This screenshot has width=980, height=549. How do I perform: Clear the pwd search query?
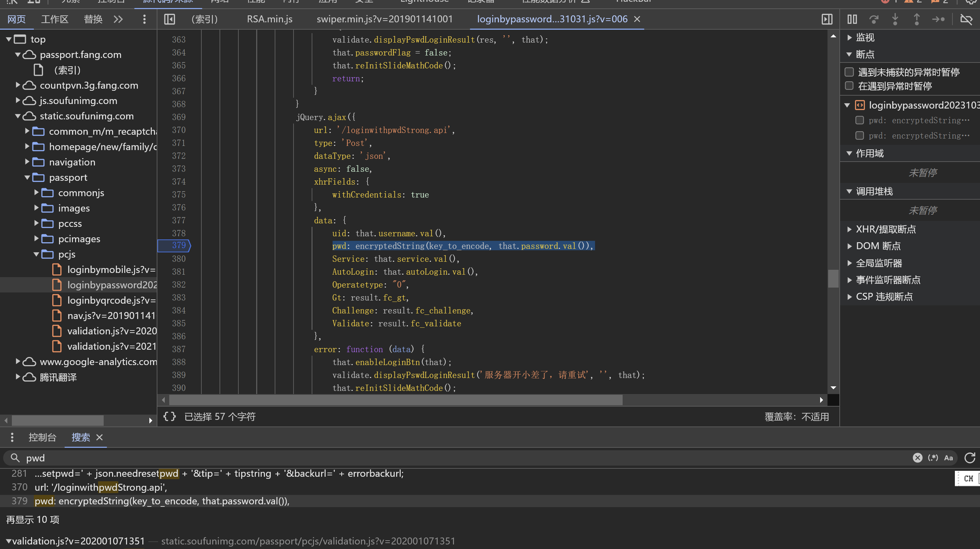click(x=918, y=458)
